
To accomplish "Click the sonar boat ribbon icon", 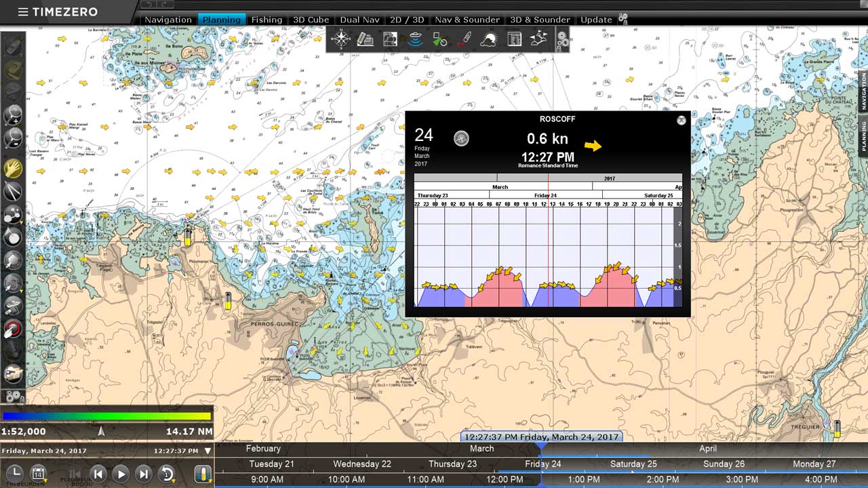I will pyautogui.click(x=415, y=39).
